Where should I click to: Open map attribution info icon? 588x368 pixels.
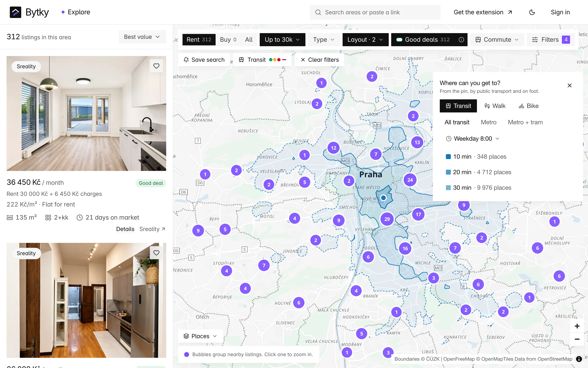pos(579,359)
